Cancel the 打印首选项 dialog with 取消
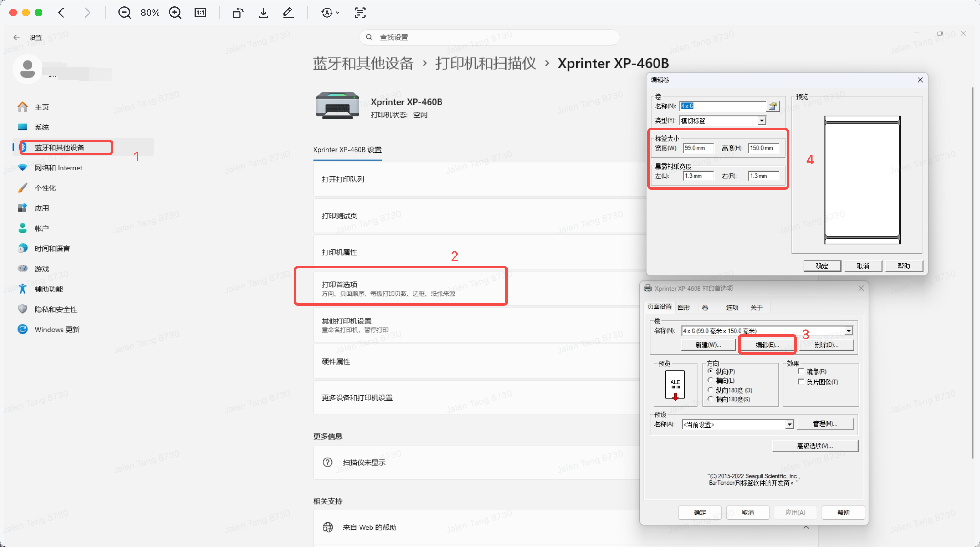Viewport: 980px width, 547px height. (x=747, y=512)
